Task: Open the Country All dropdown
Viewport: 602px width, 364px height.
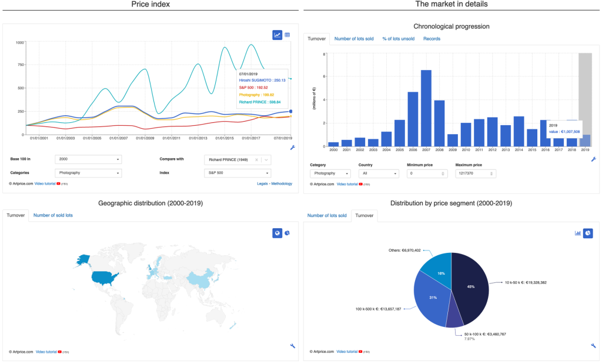Action: tap(379, 173)
